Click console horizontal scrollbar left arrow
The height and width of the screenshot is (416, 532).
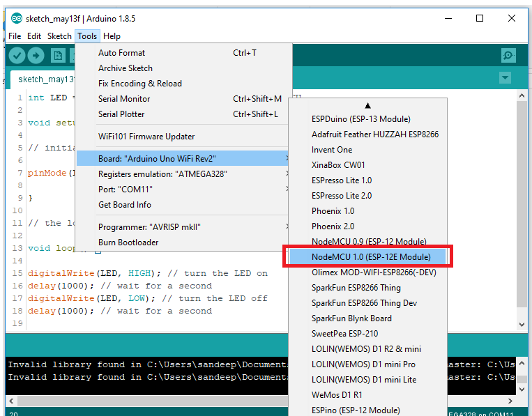(x=12, y=401)
